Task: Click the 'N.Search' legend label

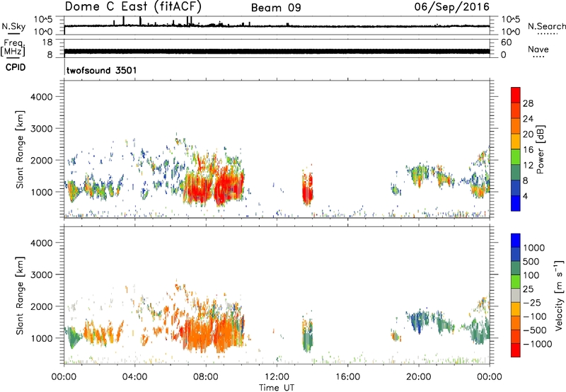Action: click(x=546, y=26)
